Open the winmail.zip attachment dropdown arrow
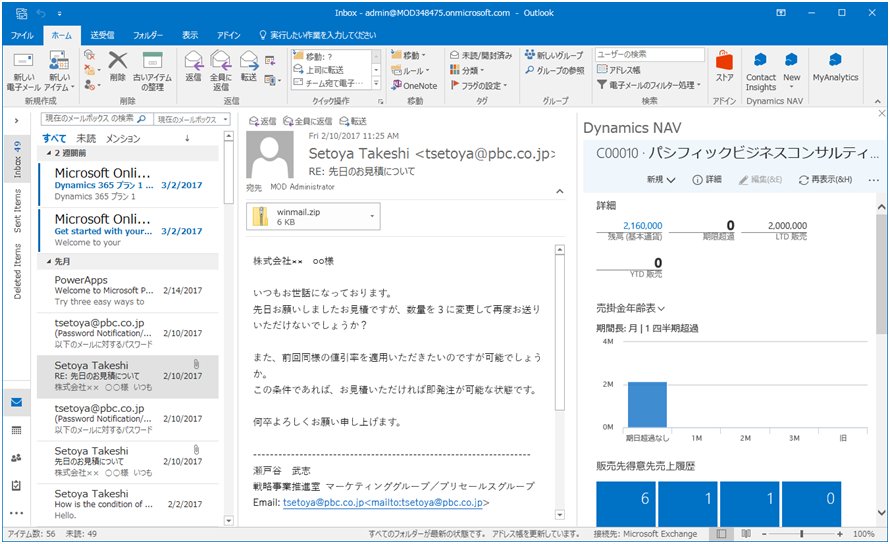890x544 pixels. point(372,216)
